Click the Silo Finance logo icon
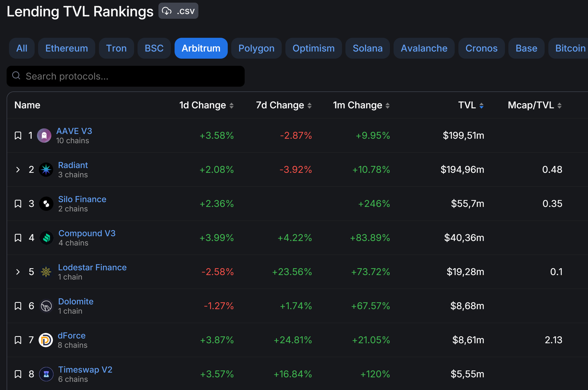The width and height of the screenshot is (588, 390). point(46,204)
